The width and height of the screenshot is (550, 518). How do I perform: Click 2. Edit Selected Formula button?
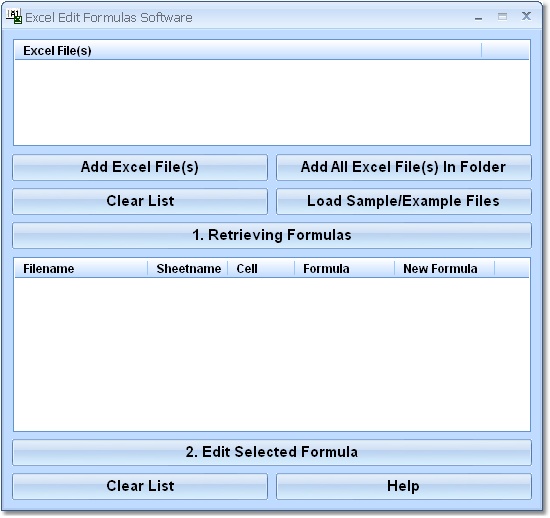pyautogui.click(x=272, y=452)
